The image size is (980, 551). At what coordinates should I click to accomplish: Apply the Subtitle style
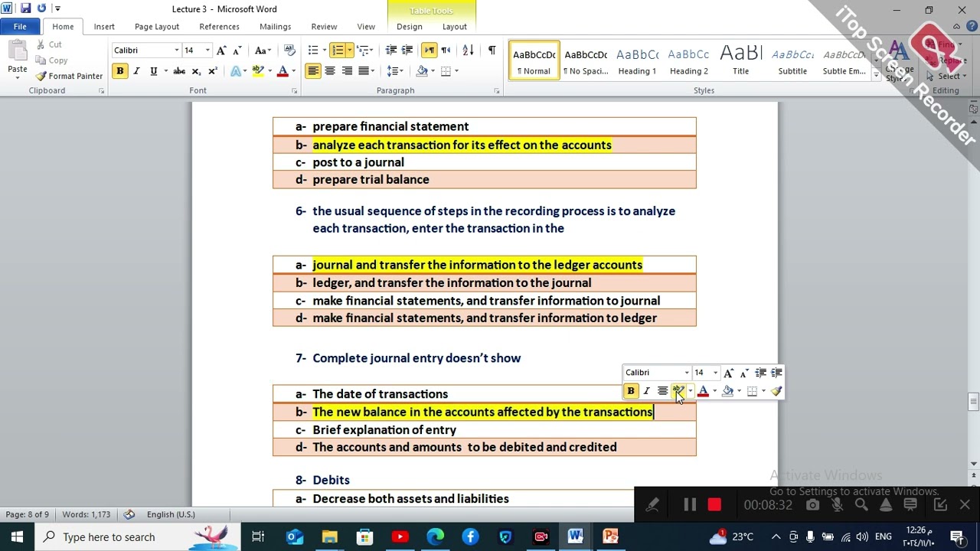point(792,61)
